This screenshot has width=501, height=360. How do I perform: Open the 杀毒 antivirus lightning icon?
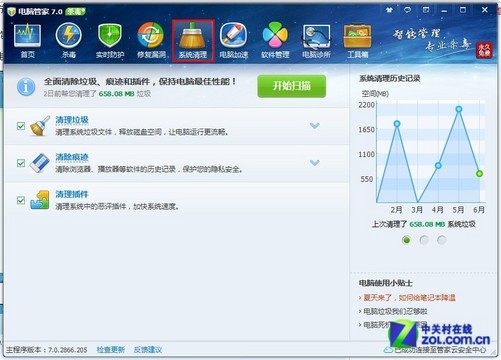[69, 40]
